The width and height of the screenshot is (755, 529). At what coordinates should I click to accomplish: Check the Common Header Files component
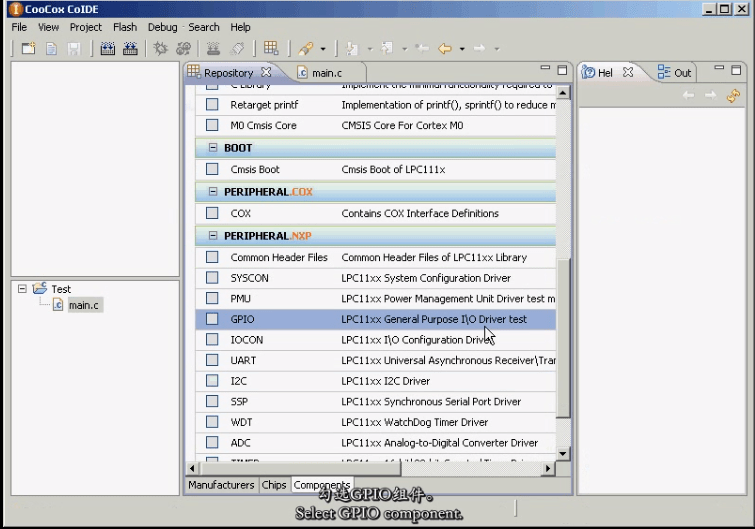212,257
